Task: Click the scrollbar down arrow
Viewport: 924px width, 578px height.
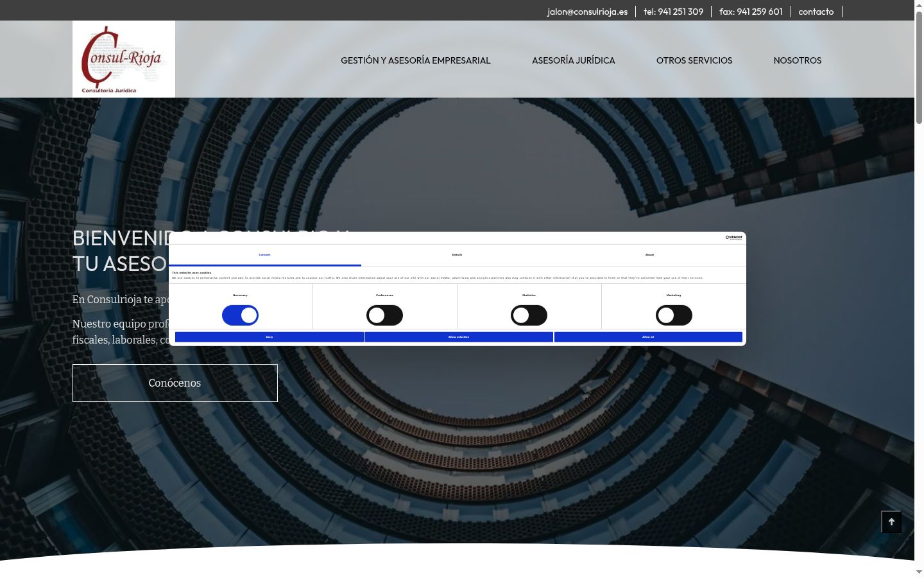Action: point(919,572)
